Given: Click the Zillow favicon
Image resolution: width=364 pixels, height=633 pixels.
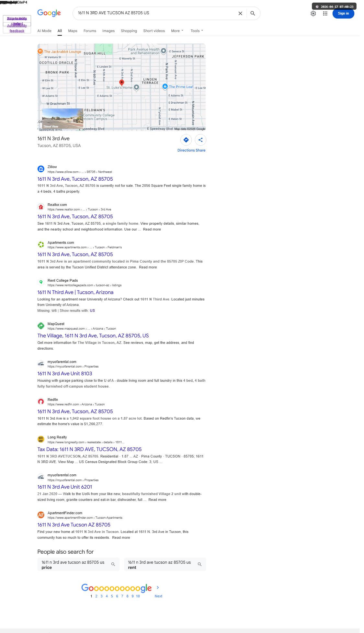Looking at the screenshot, I should tap(41, 169).
